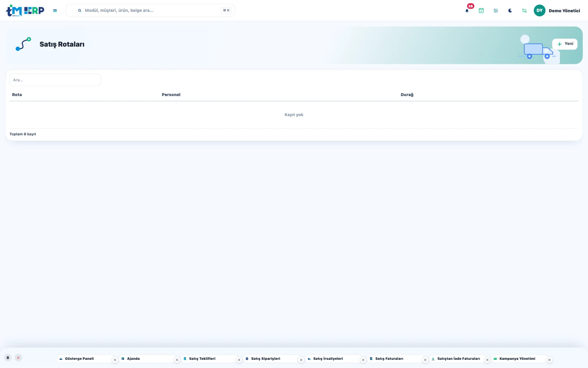Open the DY user avatar

(x=539, y=11)
